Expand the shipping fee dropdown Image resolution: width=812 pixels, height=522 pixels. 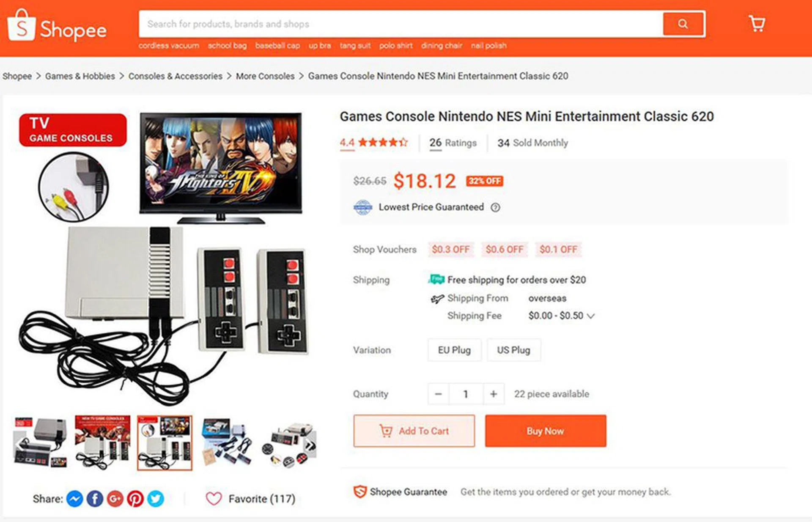click(x=591, y=316)
